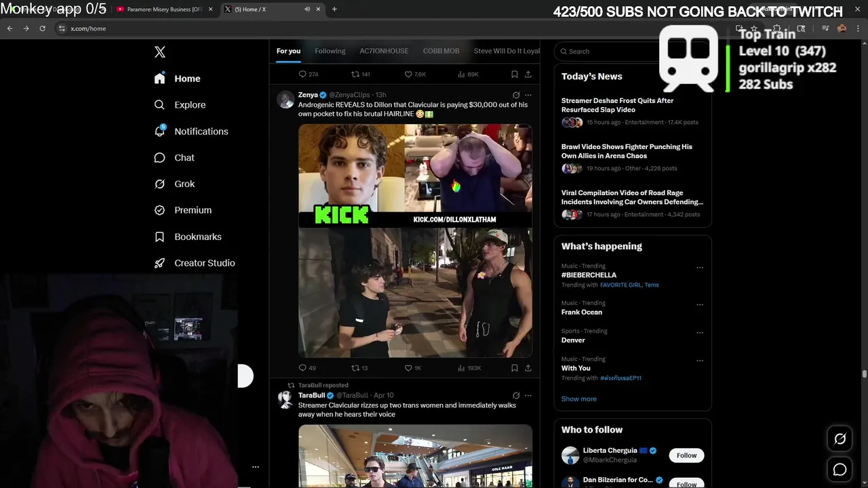Open Brawl Video Shows Fighter news story
The width and height of the screenshot is (868, 488).
point(633,157)
